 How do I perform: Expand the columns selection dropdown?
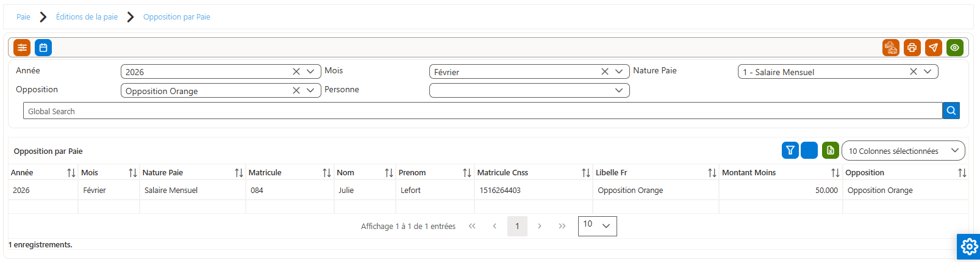(x=903, y=151)
